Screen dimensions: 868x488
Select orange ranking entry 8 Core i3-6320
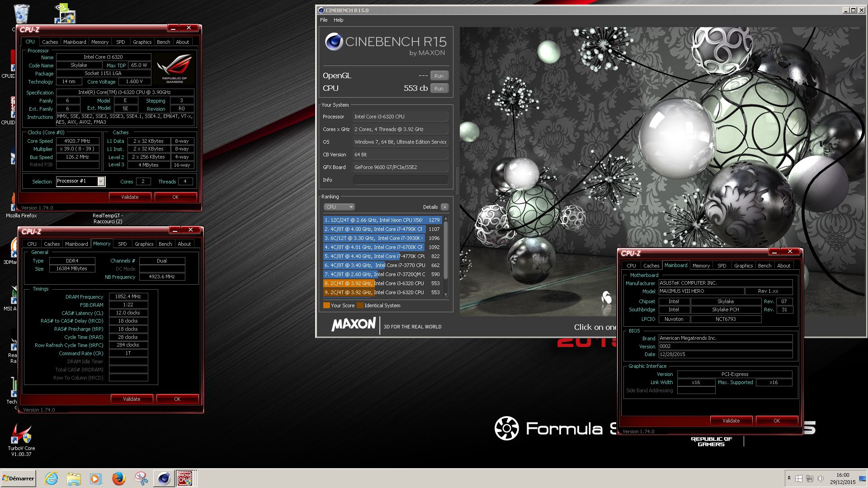pos(382,283)
